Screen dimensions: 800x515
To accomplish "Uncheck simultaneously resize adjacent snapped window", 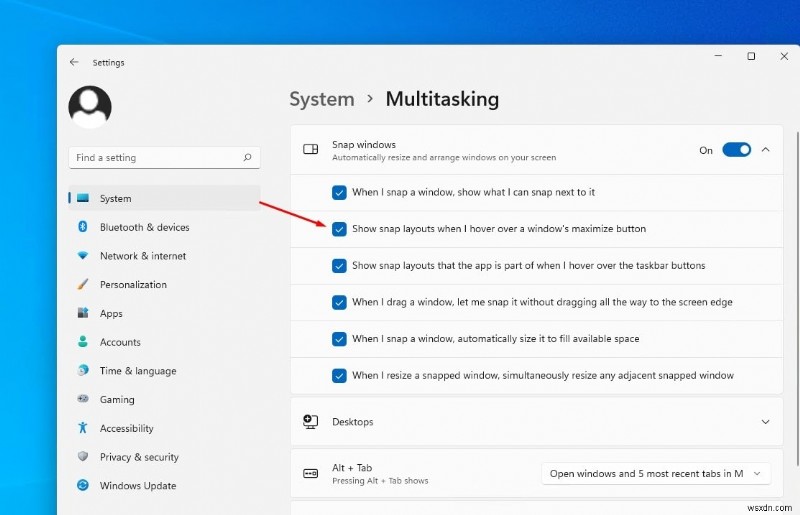I will tap(339, 376).
